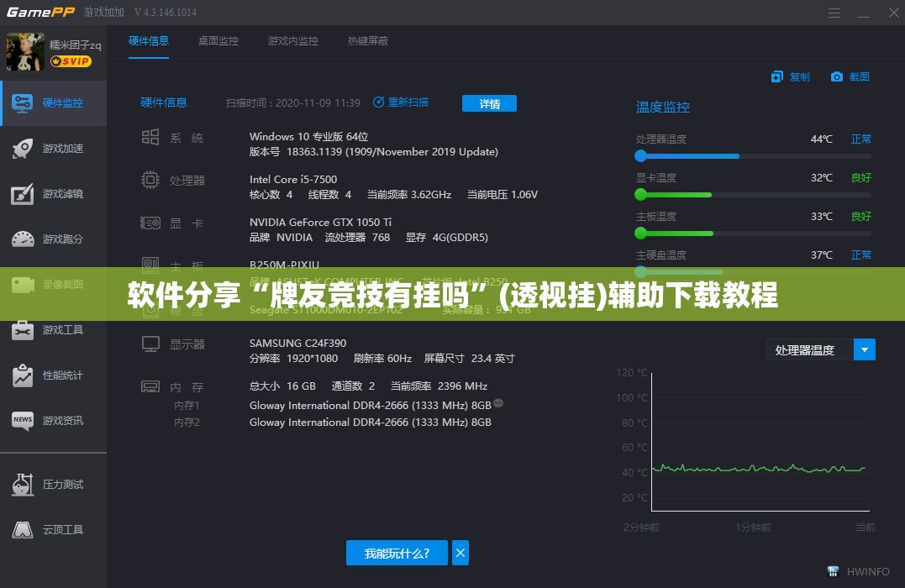Screen dimensions: 905x588
Task: Click the temperature history graph line
Action: tap(759, 468)
